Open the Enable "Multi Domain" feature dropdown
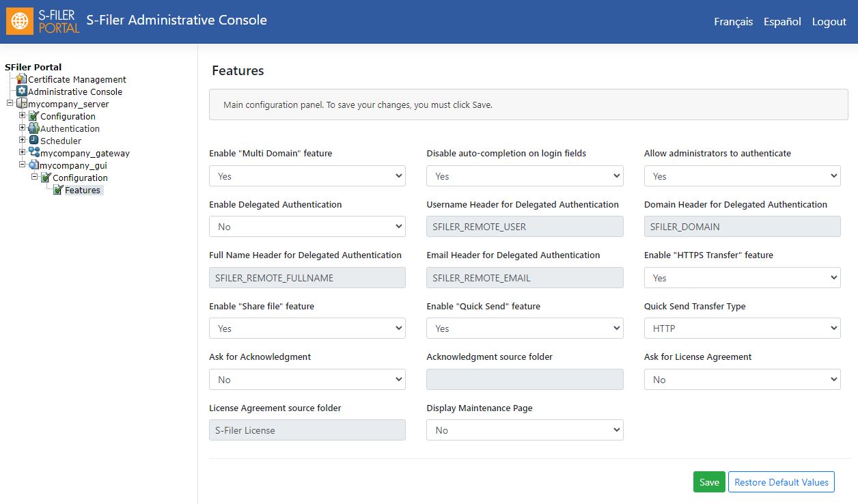Image resolution: width=858 pixels, height=504 pixels. tap(307, 176)
